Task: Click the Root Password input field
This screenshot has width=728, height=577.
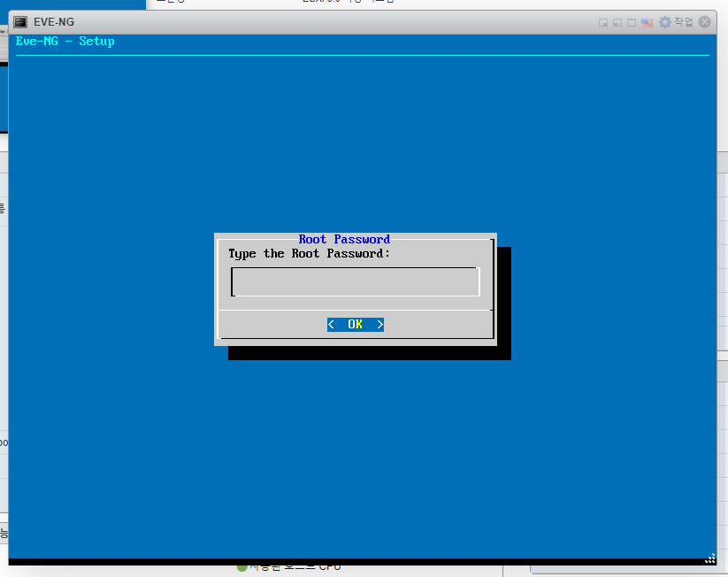Action: pos(356,281)
